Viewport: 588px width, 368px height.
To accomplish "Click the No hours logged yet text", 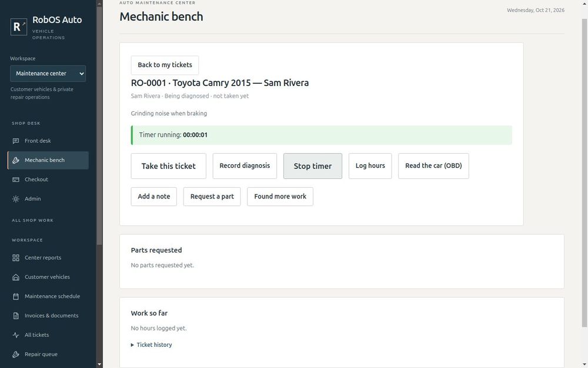I will pyautogui.click(x=159, y=328).
